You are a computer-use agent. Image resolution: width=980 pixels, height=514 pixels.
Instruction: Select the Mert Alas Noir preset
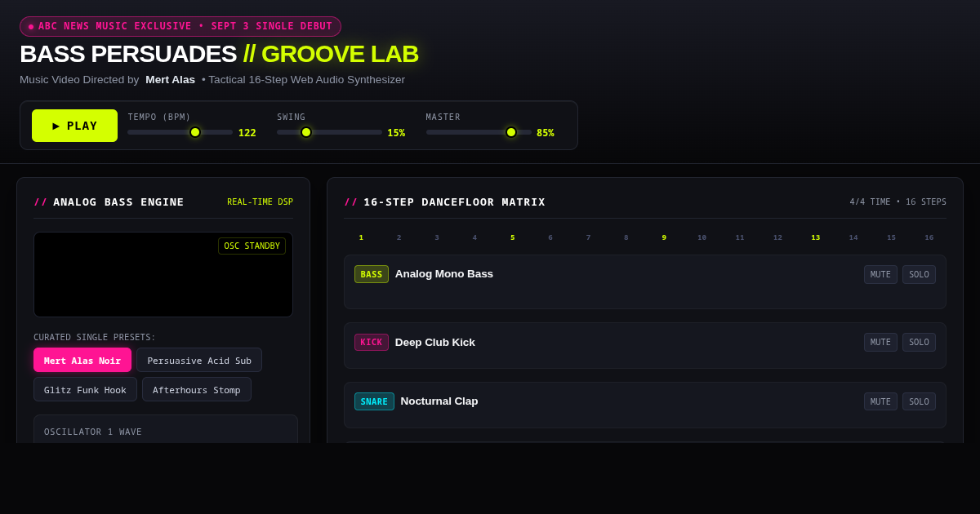pos(82,360)
